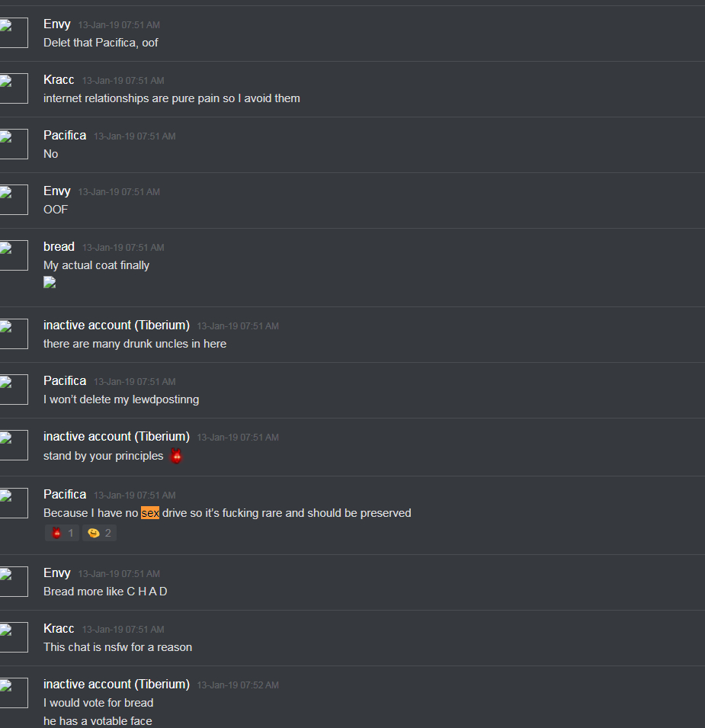Click the highlighted orange search match word
This screenshot has height=728, width=705.
[x=150, y=513]
